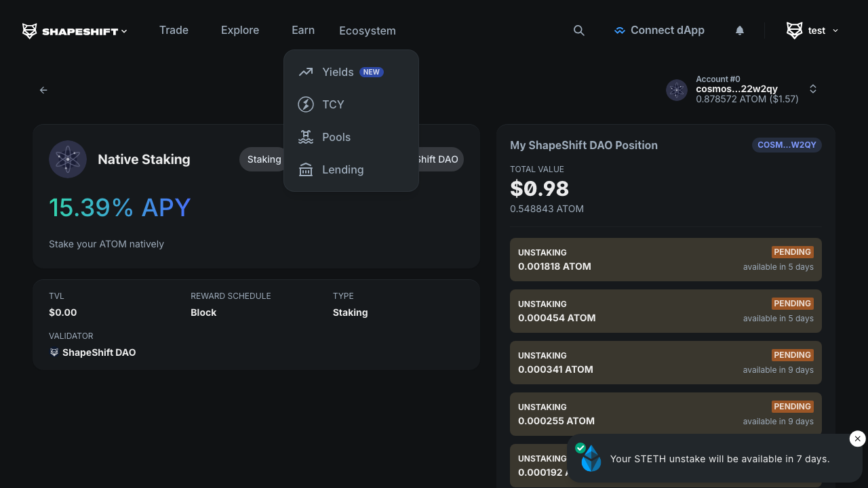Click the Native Staking atom logo

(68, 159)
